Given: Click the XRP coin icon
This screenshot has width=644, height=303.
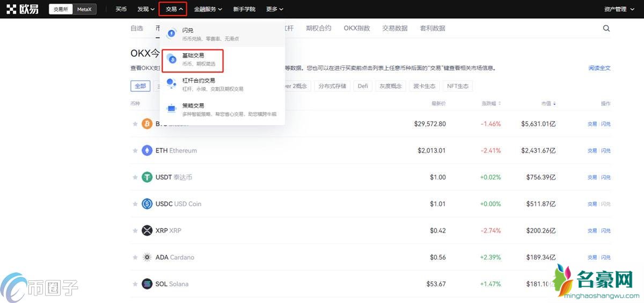Looking at the screenshot, I should (x=147, y=230).
